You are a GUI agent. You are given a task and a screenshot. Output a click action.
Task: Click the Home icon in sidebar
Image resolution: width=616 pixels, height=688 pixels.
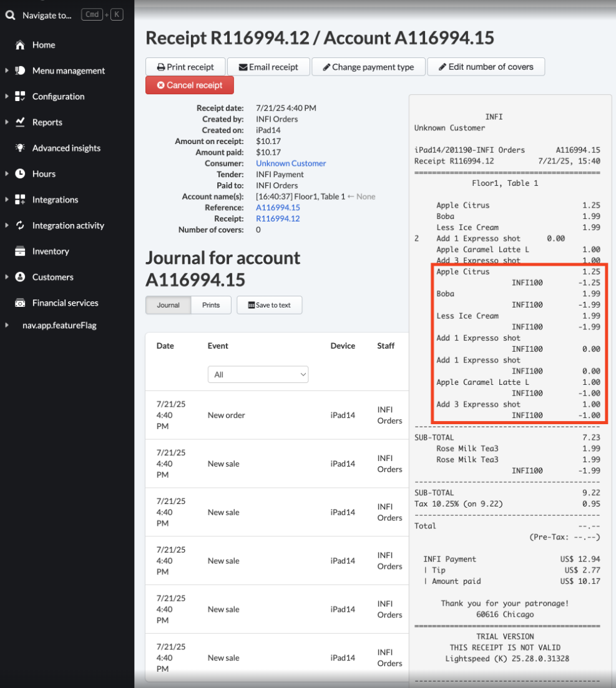[x=20, y=45]
